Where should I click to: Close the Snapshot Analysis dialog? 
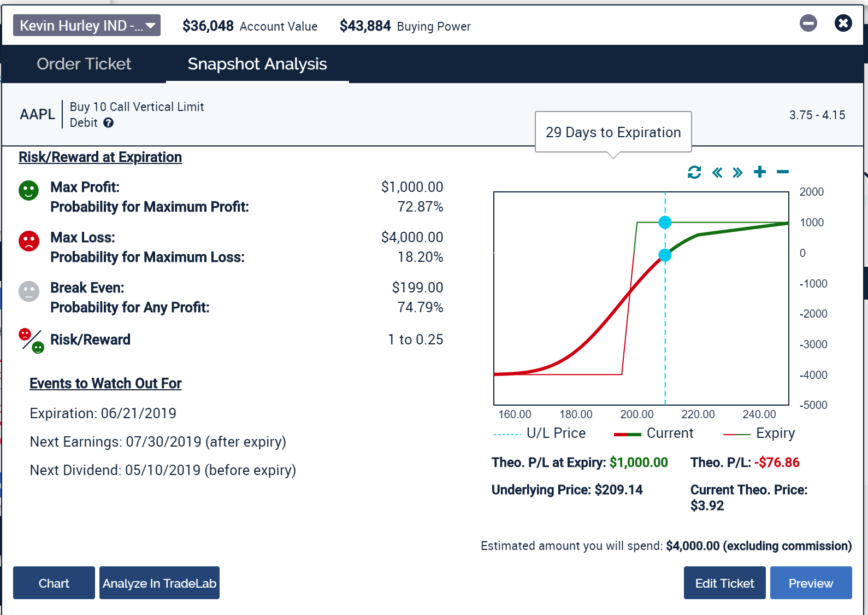843,23
